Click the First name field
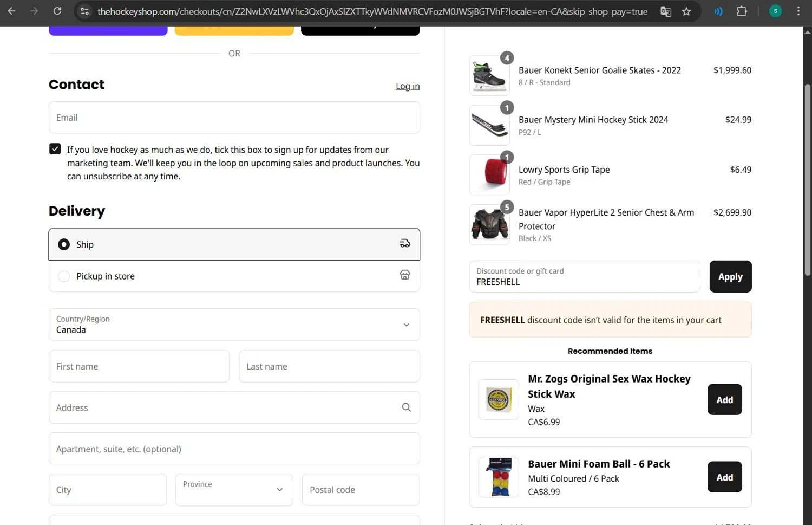Viewport: 812px width, 525px height. (139, 366)
